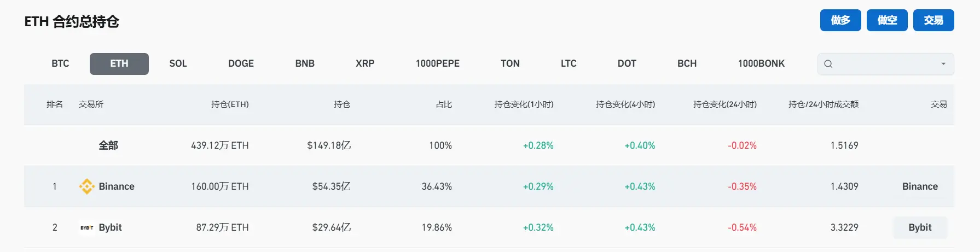
Task: Click the blue 交易 button
Action: (933, 20)
